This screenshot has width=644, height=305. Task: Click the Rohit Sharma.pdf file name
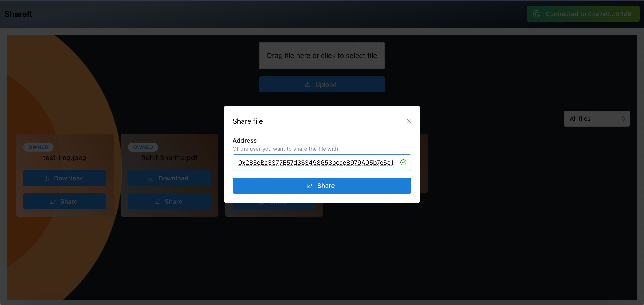coord(169,157)
